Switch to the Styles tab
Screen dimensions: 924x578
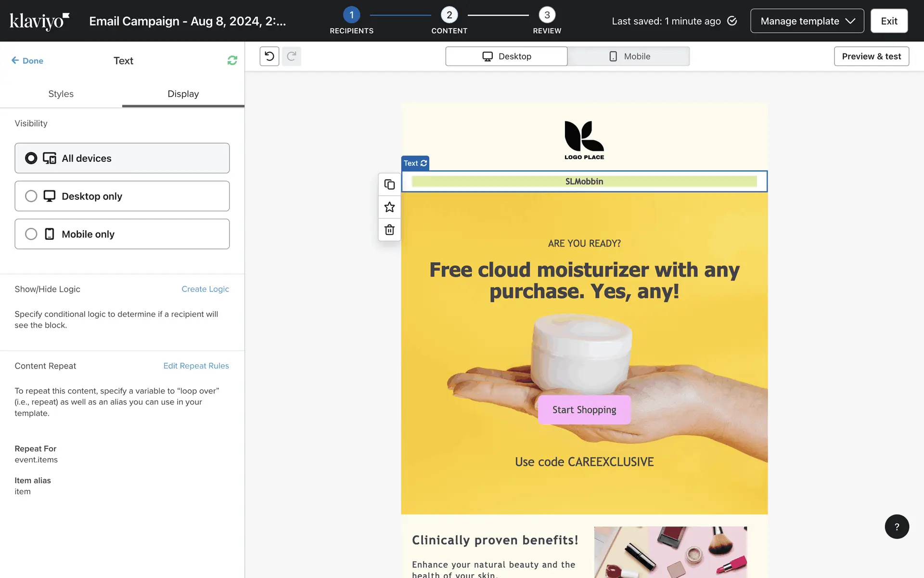[x=61, y=94]
